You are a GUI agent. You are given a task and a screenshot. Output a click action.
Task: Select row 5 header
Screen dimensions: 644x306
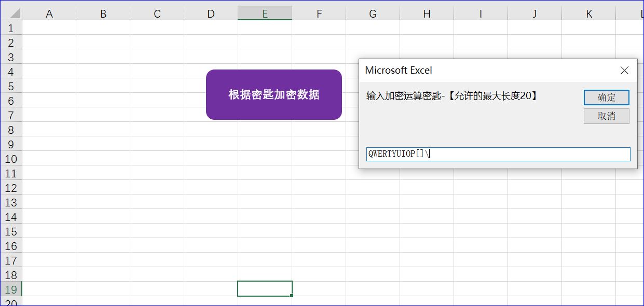tap(11, 86)
